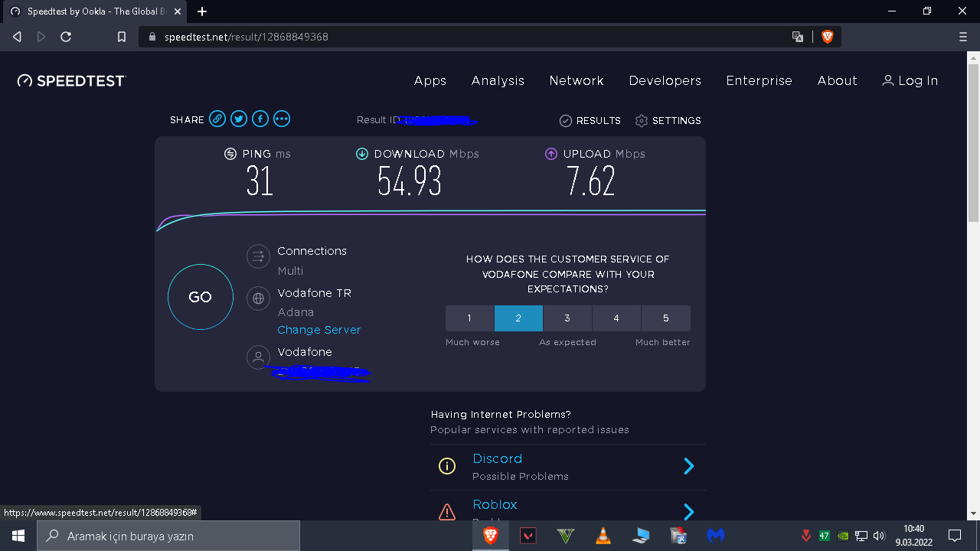Expand the Roblox reported issues entry
Screen dimensions: 980x551
click(688, 512)
